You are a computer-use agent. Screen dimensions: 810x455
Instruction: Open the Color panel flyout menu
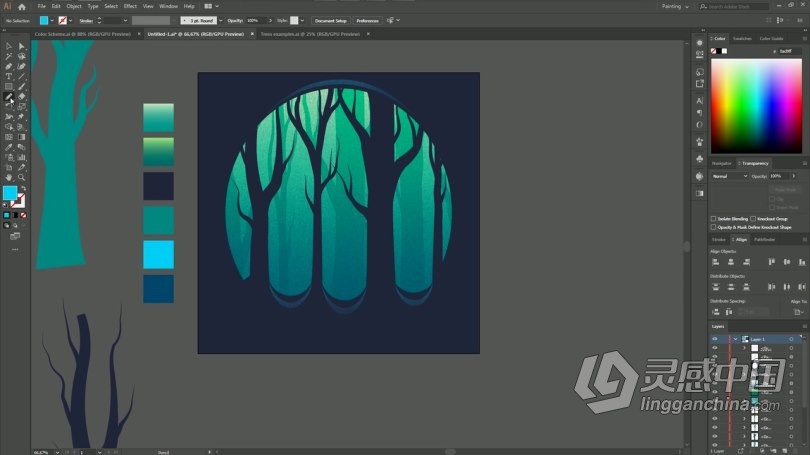point(804,39)
